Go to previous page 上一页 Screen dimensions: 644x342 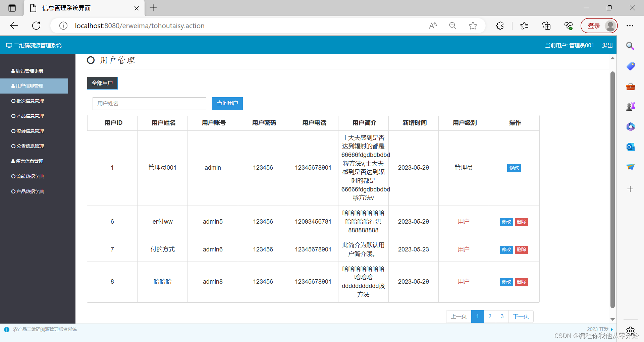tap(459, 317)
